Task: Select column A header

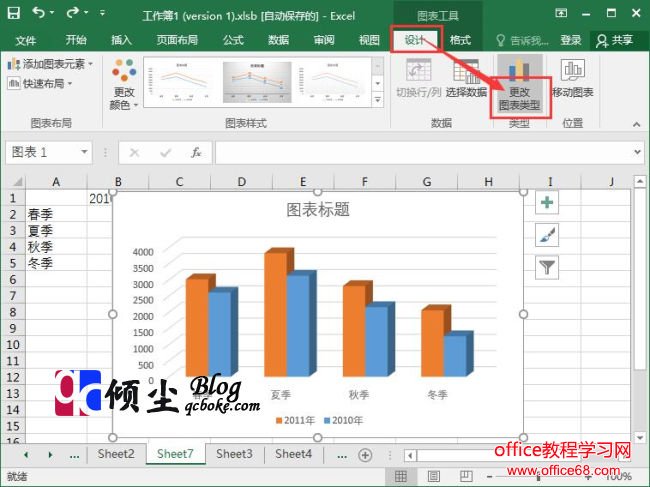Action: [x=56, y=182]
